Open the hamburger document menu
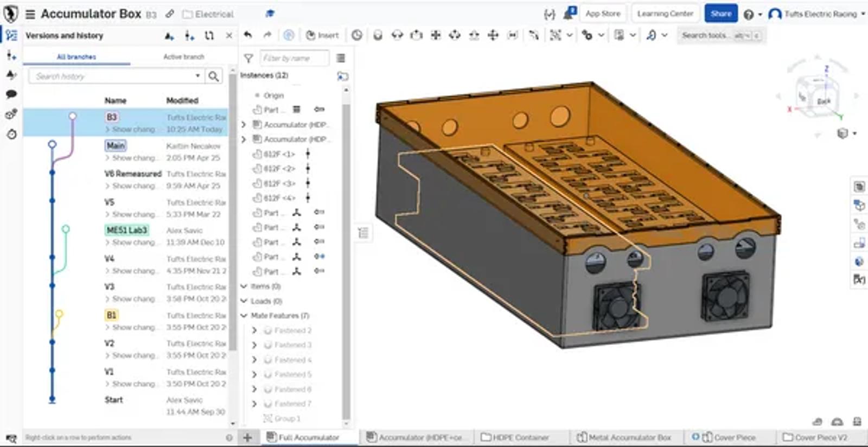Screen dimensions: 868x447 click(30, 14)
